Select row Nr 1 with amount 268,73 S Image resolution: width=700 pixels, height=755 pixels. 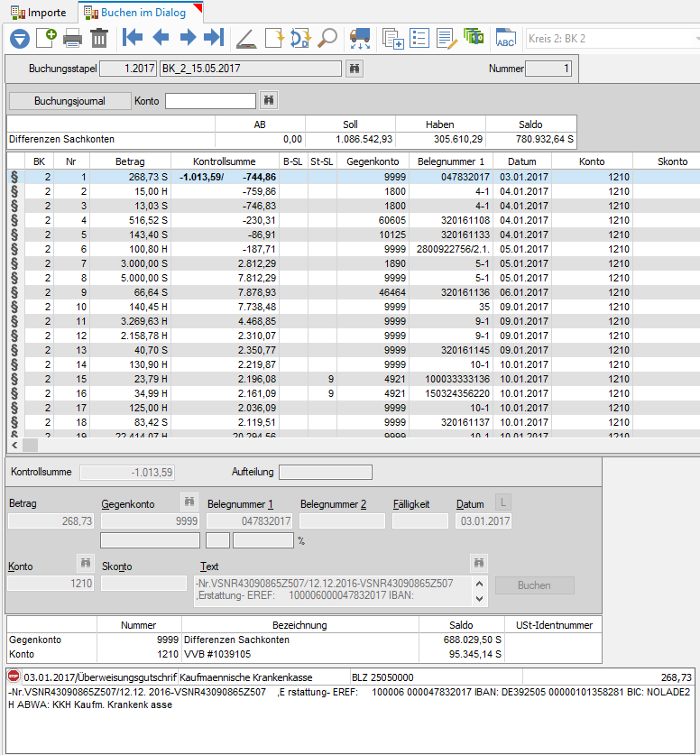pyautogui.click(x=353, y=177)
